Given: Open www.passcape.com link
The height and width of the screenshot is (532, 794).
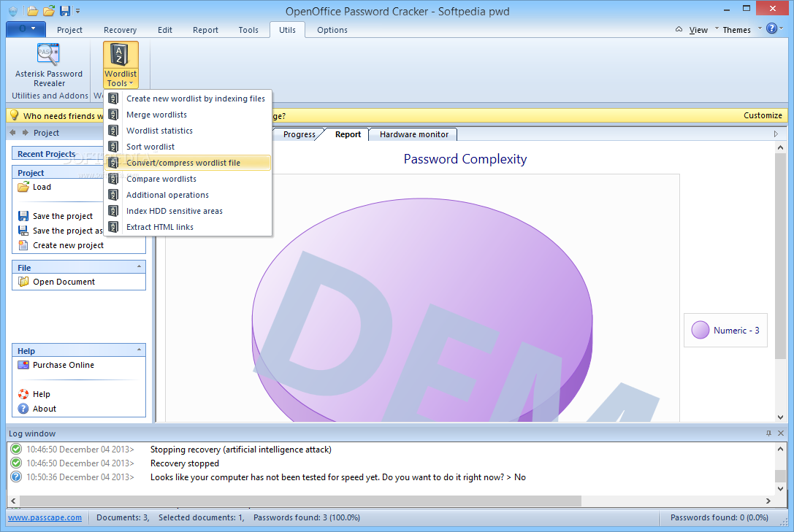Looking at the screenshot, I should pos(45,517).
